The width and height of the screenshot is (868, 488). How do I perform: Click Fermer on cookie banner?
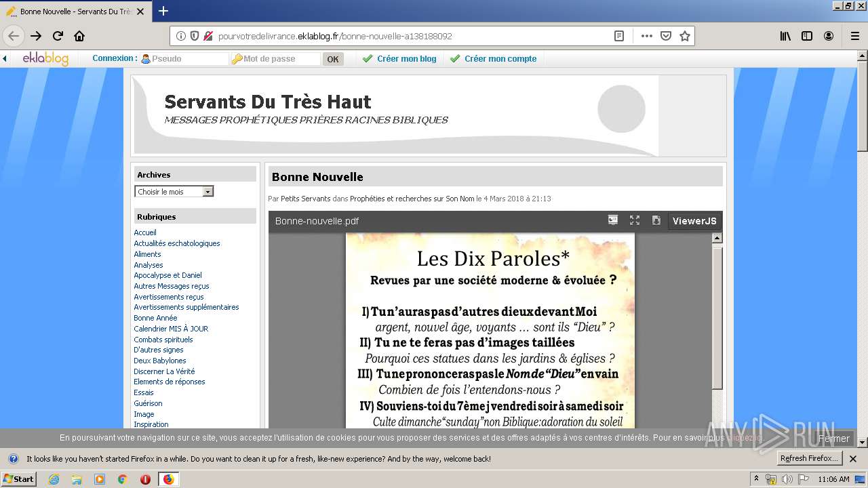coord(833,439)
